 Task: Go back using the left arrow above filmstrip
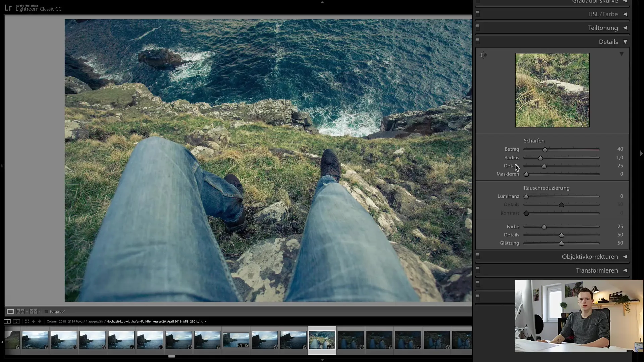click(x=33, y=321)
